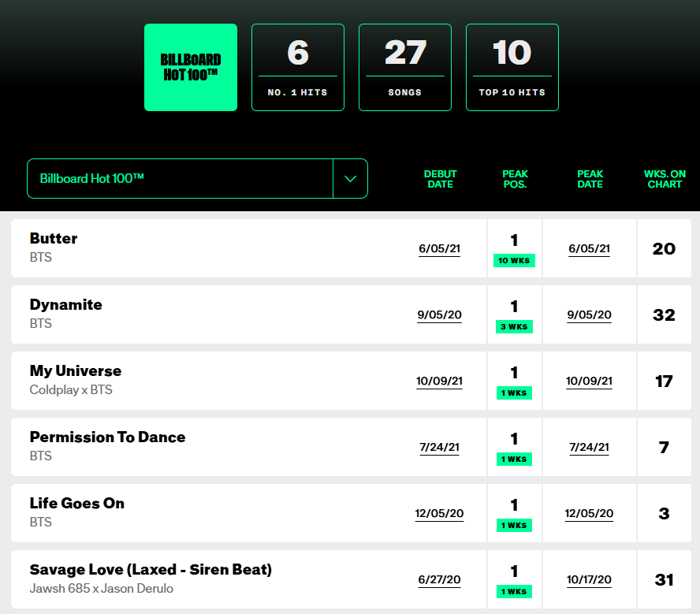Click the 10 WKS badge for Butter
Screen dimensions: 700x614
514,261
